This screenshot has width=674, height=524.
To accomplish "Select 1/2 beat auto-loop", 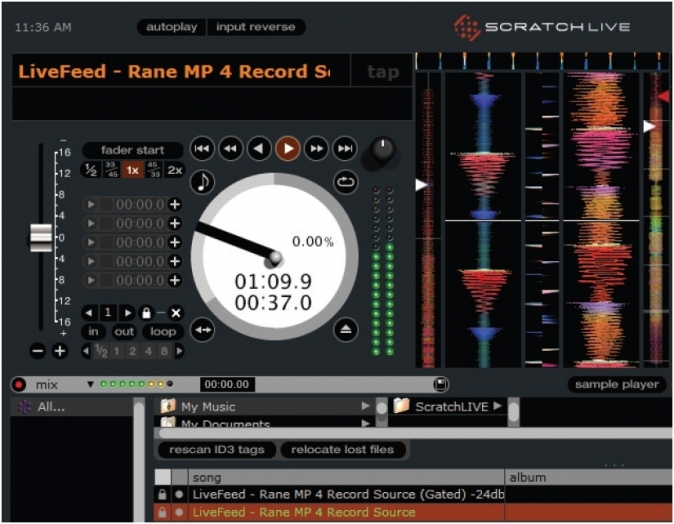I will 101,351.
